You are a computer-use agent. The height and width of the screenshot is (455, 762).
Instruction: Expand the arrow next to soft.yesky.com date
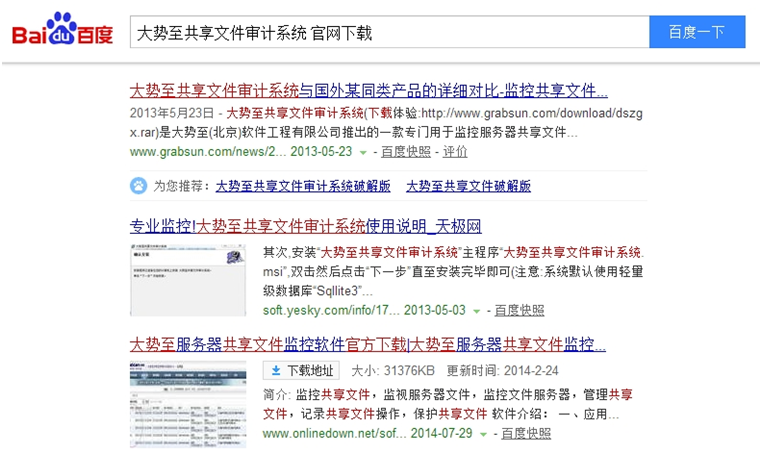[477, 311]
